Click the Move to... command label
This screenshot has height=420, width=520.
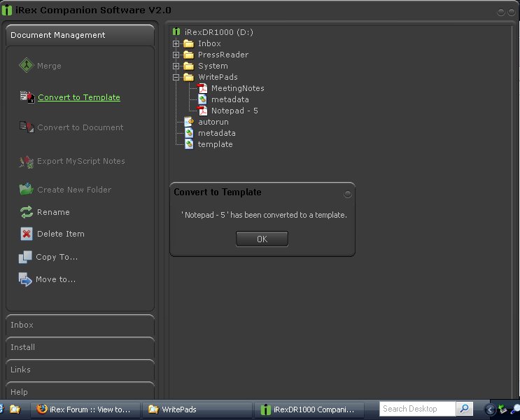(56, 280)
